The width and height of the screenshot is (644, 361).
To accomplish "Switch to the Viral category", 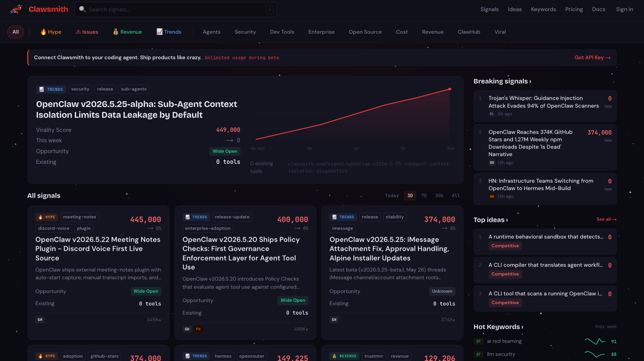I will (x=500, y=32).
